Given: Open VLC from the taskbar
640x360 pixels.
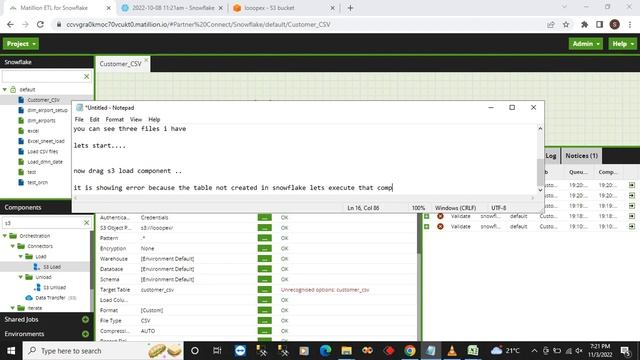Looking at the screenshot, I should [x=452, y=351].
